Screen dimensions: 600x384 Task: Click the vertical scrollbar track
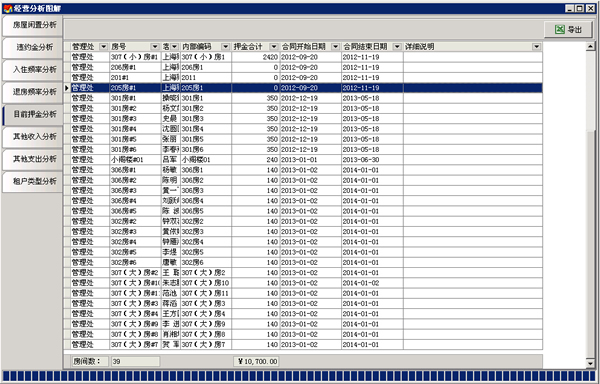[590, 245]
